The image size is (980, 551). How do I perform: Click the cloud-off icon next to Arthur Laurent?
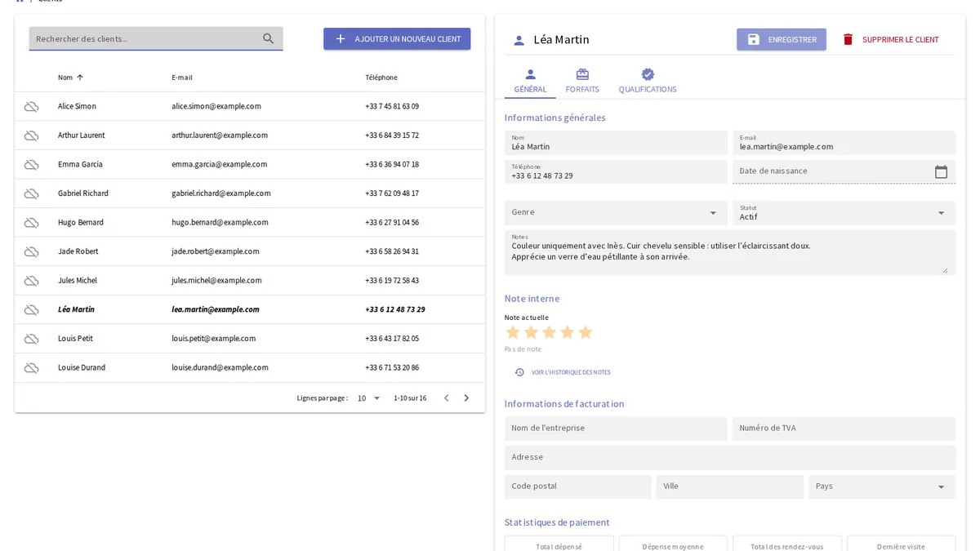(x=31, y=136)
